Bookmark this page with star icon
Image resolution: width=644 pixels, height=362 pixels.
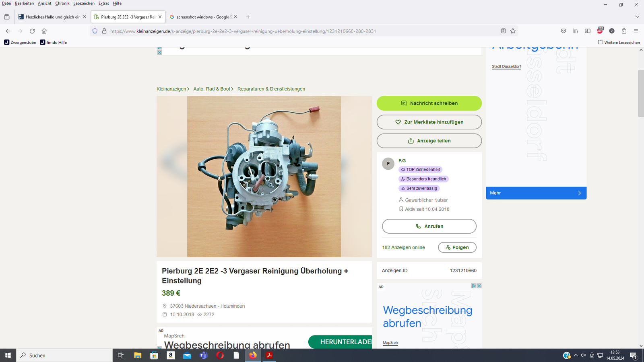click(513, 31)
